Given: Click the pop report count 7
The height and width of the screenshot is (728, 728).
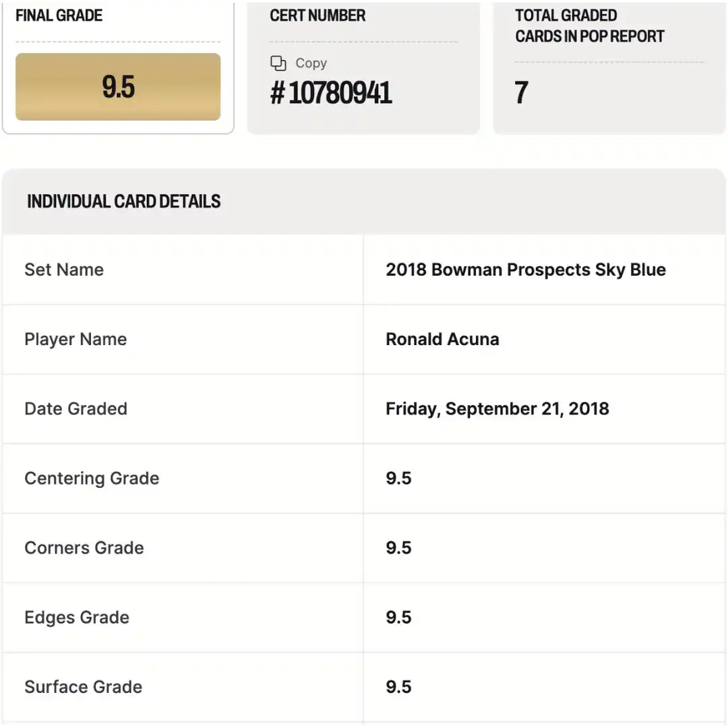Looking at the screenshot, I should tap(521, 92).
